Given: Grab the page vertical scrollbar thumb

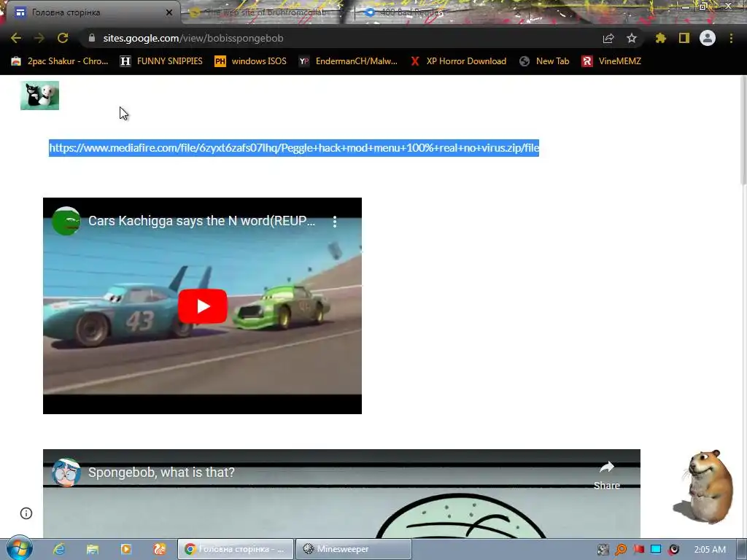Looking at the screenshot, I should pos(743,131).
